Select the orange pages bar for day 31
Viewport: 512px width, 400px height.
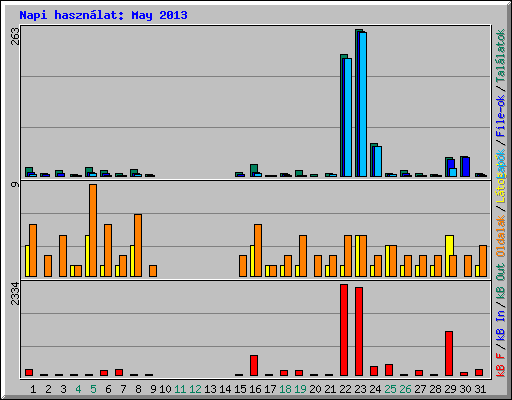tap(483, 261)
